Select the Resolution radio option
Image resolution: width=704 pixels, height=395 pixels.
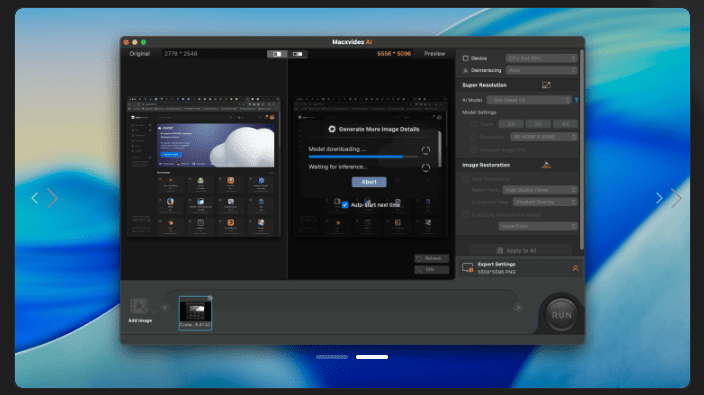coord(474,137)
